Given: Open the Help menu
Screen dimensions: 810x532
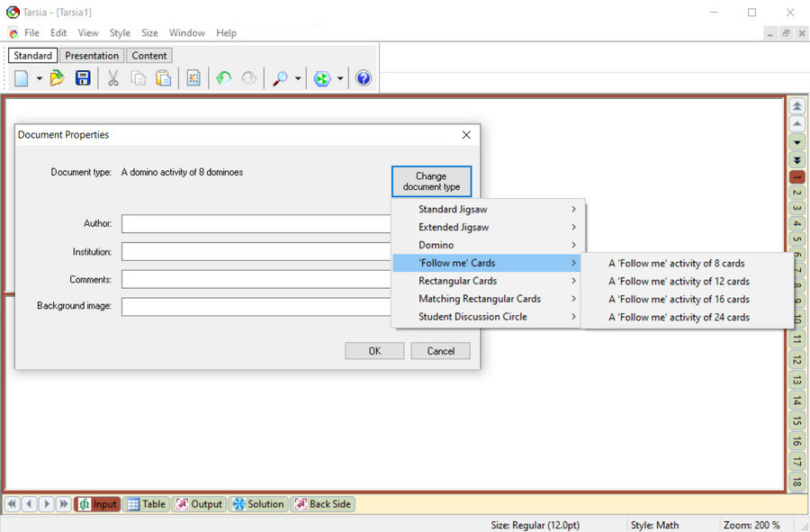Looking at the screenshot, I should (226, 33).
